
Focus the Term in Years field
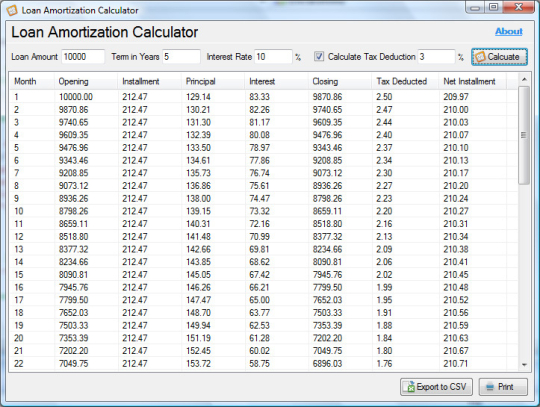[181, 56]
